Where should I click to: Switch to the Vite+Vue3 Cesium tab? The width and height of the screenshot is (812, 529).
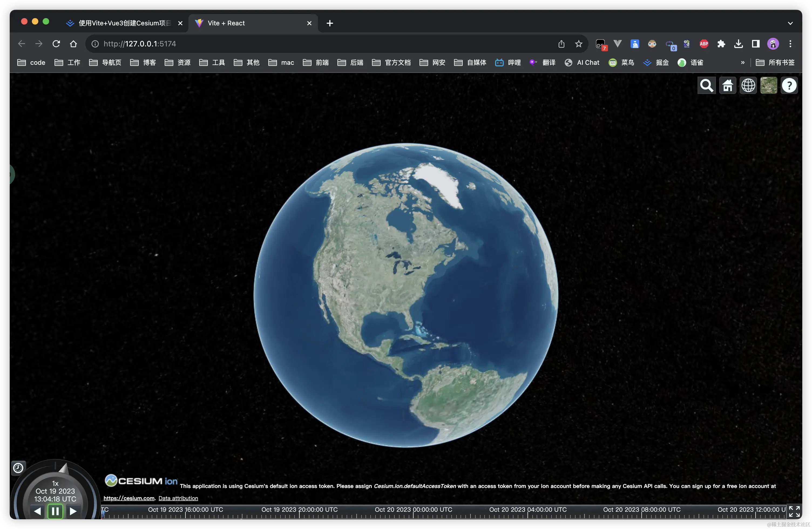pos(124,23)
